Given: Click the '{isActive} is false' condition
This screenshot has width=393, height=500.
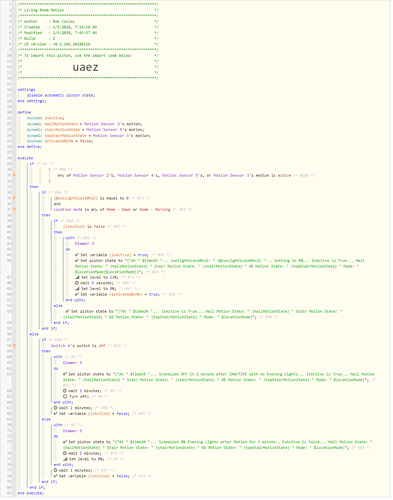Looking at the screenshot, I should tap(84, 226).
